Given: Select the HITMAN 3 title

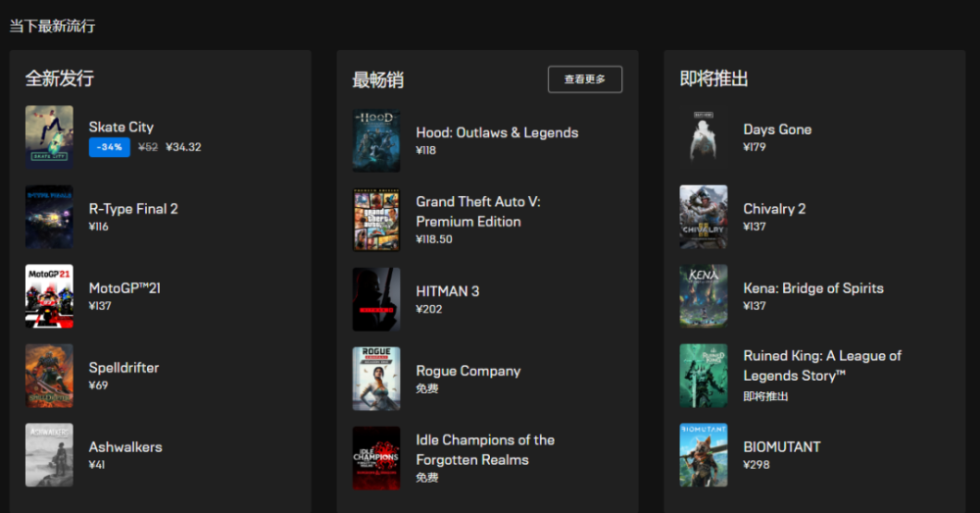Looking at the screenshot, I should (448, 291).
